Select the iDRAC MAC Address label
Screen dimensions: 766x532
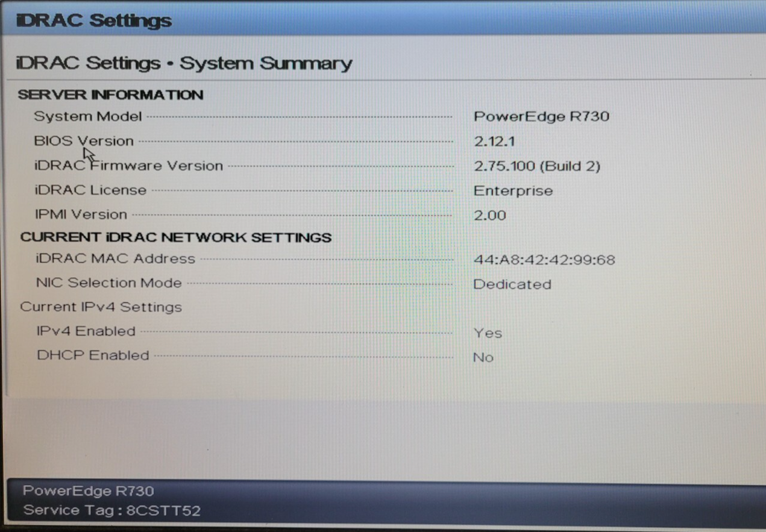pyautogui.click(x=116, y=258)
